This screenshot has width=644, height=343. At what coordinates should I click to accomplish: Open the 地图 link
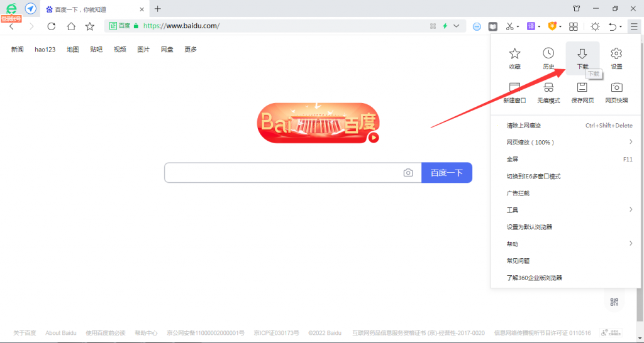(73, 49)
